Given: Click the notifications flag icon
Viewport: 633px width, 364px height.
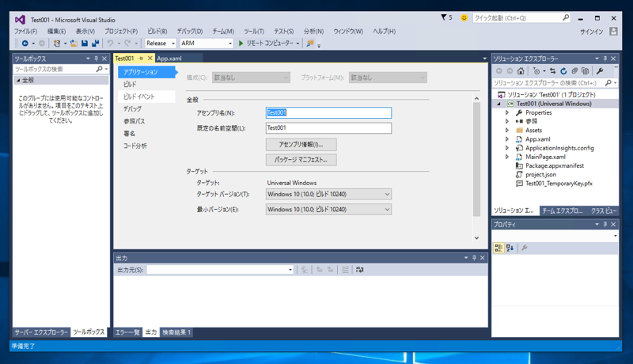Looking at the screenshot, I should [444, 17].
